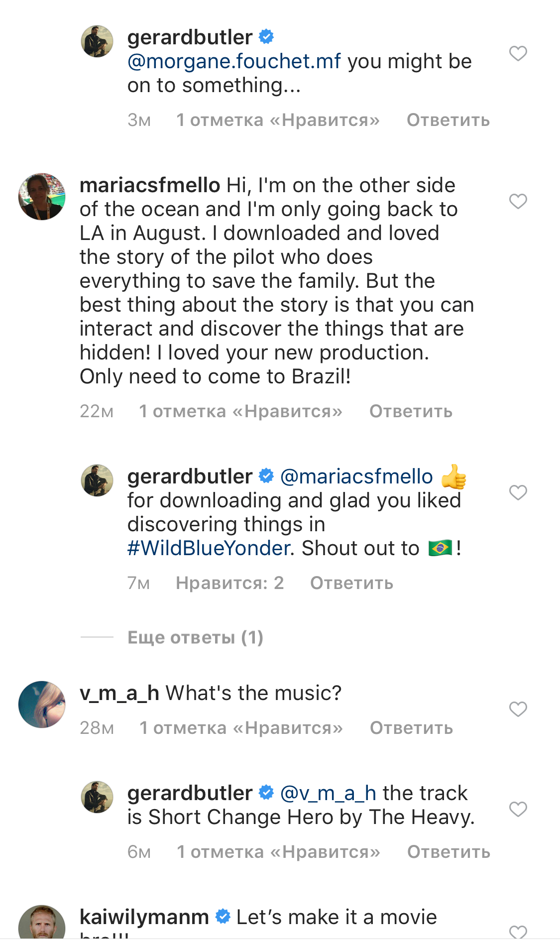Open the #WildBlueYonder hashtag
This screenshot has width=560, height=943.
(209, 548)
